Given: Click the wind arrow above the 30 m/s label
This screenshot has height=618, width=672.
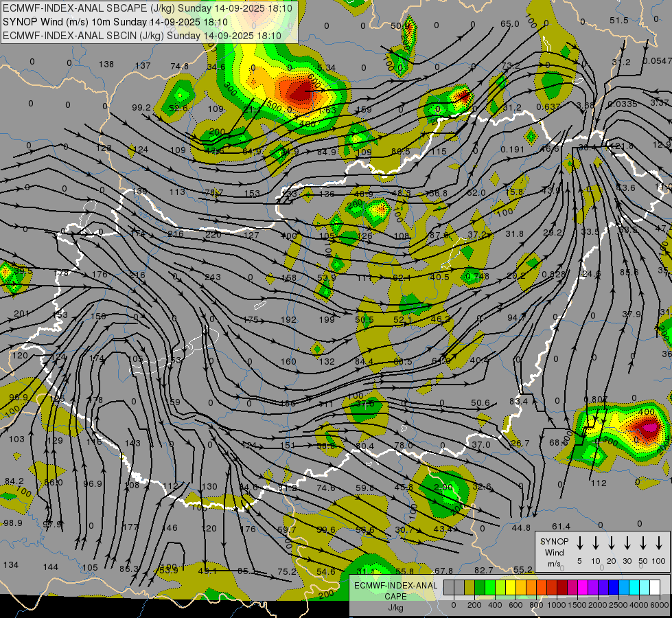Looking at the screenshot, I should point(627,543).
